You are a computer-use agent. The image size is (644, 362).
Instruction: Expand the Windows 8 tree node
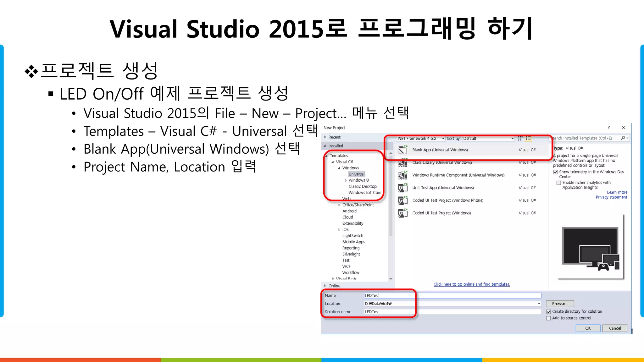pyautogui.click(x=345, y=180)
